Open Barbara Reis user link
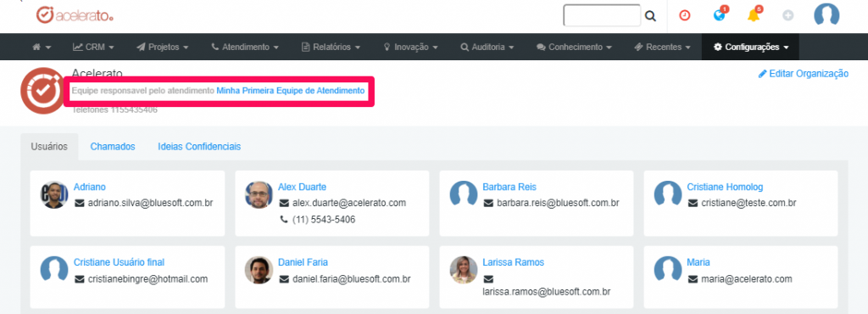This screenshot has width=868, height=314. point(509,188)
